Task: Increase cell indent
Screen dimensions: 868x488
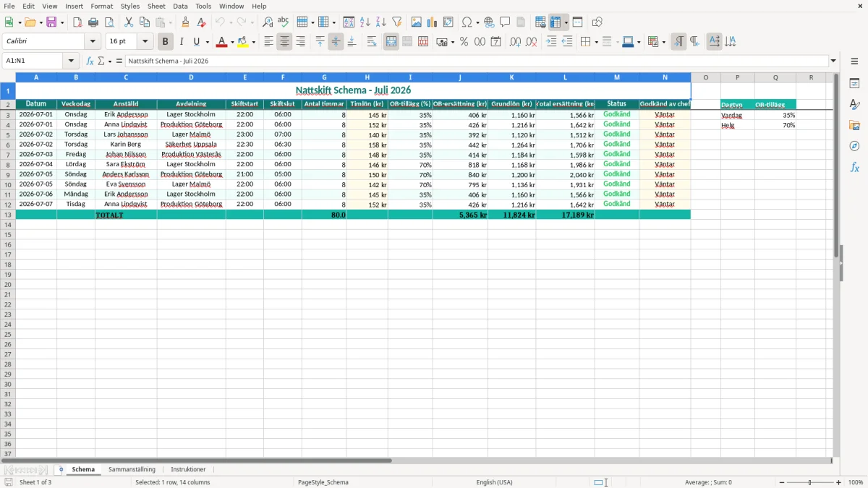Action: 551,42
